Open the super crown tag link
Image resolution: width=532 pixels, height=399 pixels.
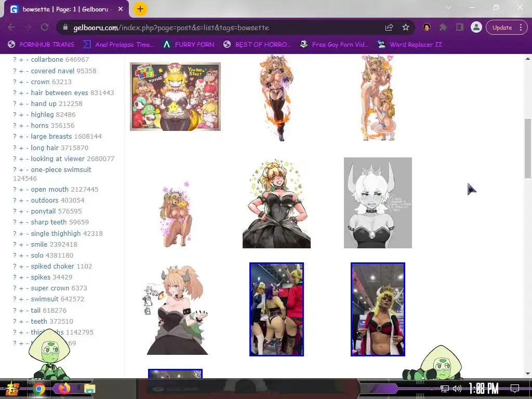click(x=50, y=288)
